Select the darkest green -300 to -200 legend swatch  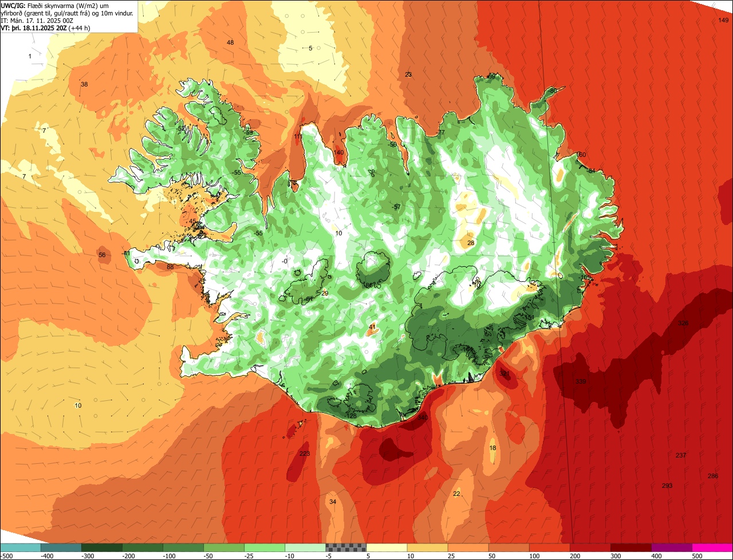pyautogui.click(x=101, y=547)
